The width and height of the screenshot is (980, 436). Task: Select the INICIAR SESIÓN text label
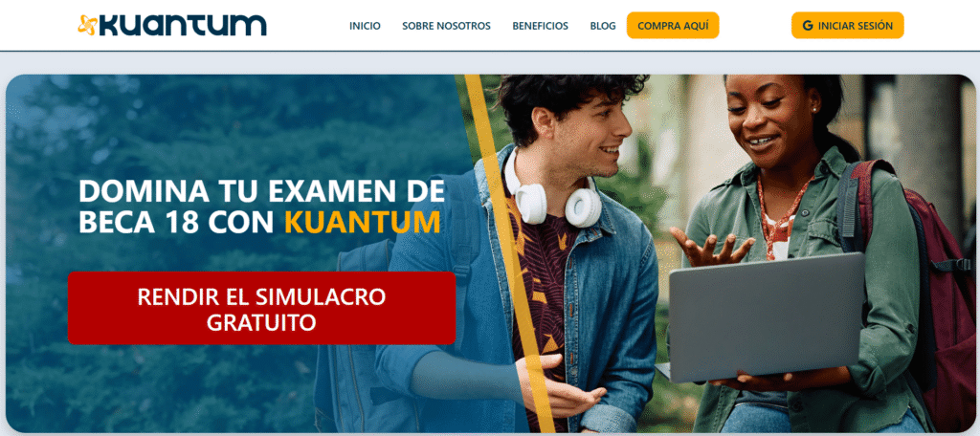pyautogui.click(x=856, y=26)
